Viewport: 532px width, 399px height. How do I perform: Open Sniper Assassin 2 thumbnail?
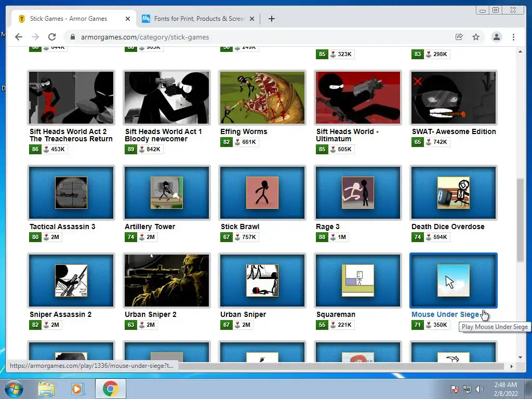(71, 281)
